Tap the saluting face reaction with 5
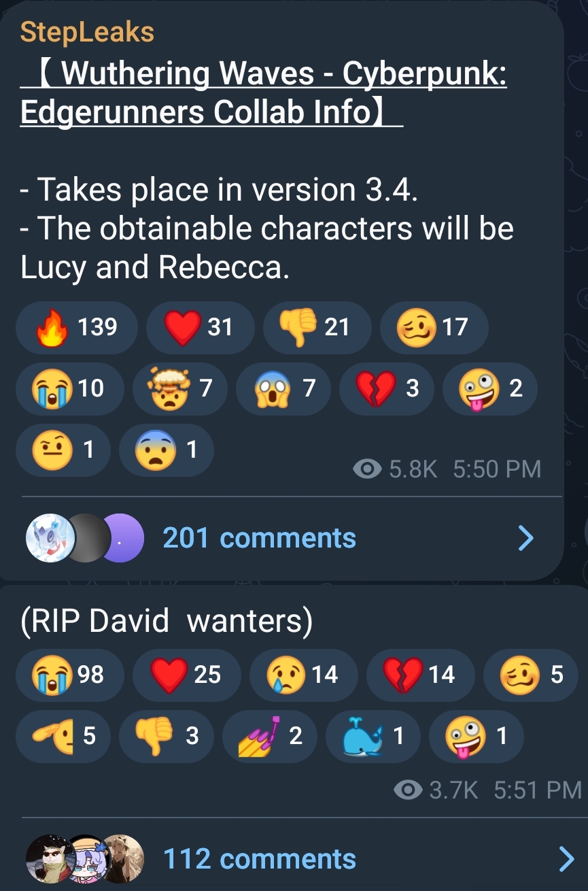The height and width of the screenshot is (891, 588). [x=63, y=736]
